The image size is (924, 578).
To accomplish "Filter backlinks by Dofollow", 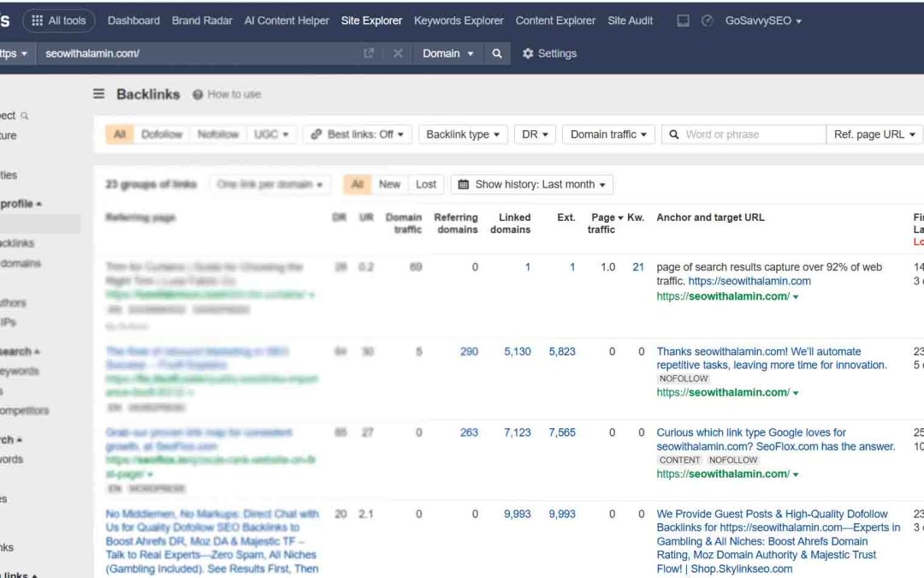I will pos(162,134).
